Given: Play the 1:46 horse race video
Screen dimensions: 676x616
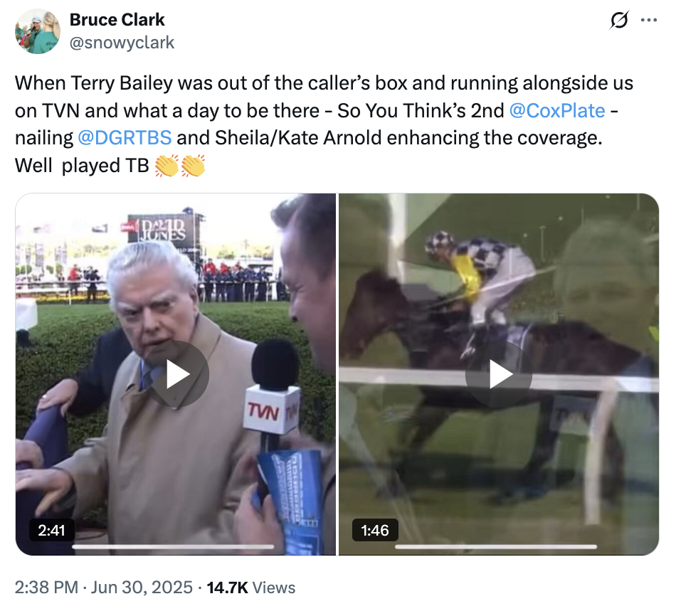Looking at the screenshot, I should [x=499, y=374].
